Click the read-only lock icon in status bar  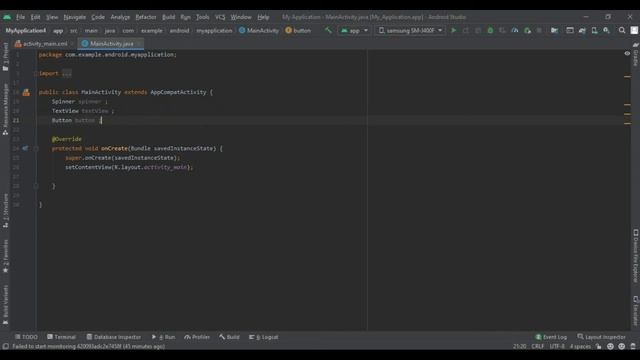coord(598,346)
